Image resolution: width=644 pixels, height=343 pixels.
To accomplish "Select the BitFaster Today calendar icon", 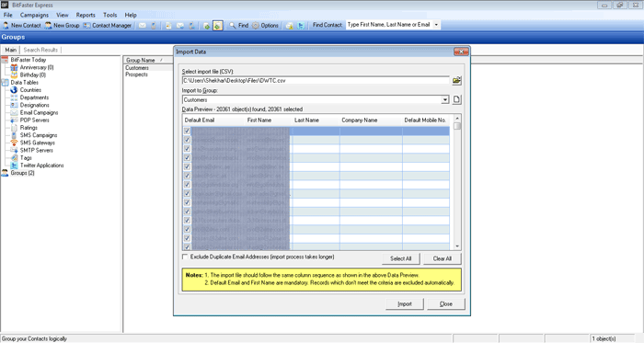I will (x=5, y=60).
